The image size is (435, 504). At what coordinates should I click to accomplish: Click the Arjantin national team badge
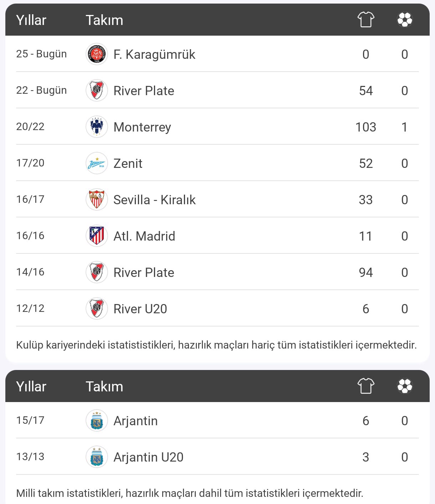tap(97, 421)
